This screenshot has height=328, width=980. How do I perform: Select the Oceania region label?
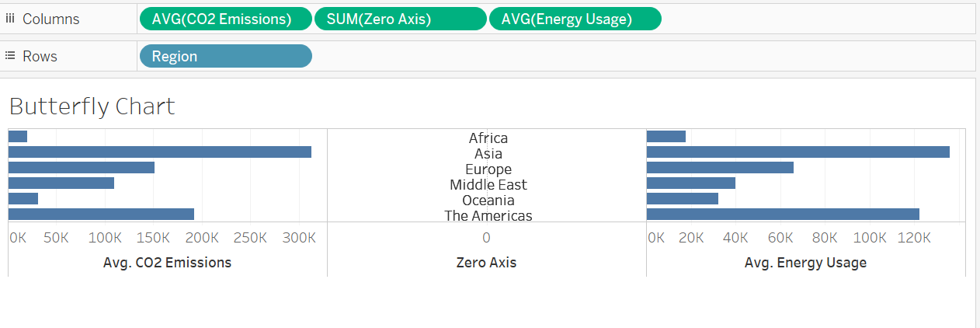coord(488,201)
